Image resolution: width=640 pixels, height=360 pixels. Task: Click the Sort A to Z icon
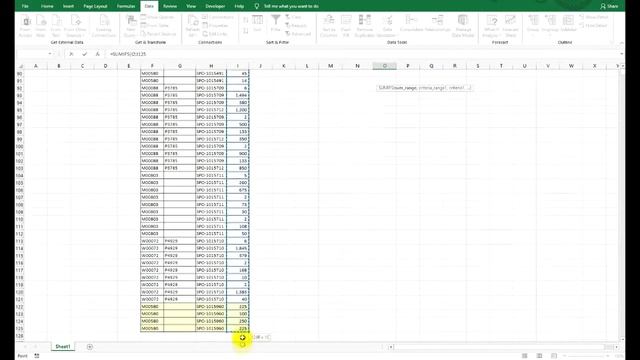(246, 20)
